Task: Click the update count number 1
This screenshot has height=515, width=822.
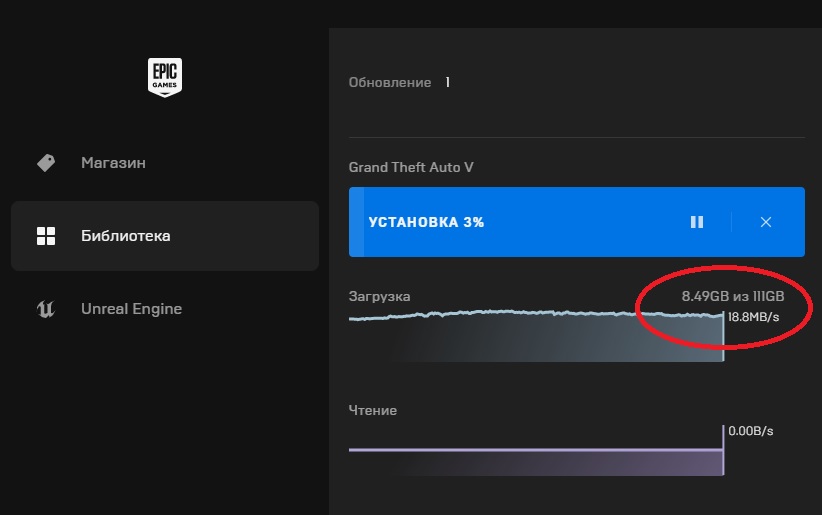Action: click(x=447, y=82)
